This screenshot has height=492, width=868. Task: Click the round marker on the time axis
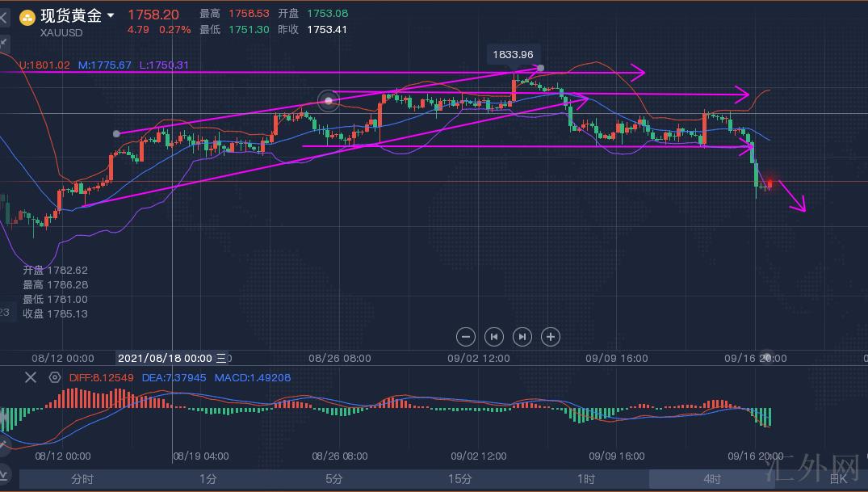(x=769, y=358)
